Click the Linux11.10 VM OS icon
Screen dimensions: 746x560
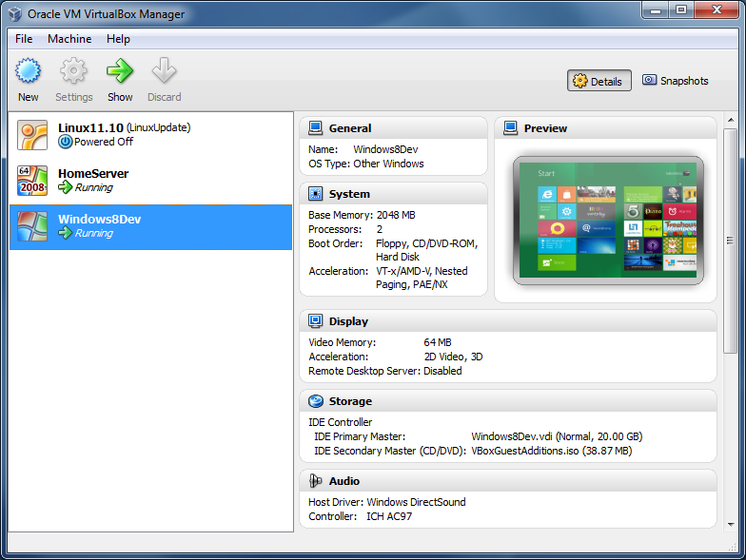(x=32, y=135)
